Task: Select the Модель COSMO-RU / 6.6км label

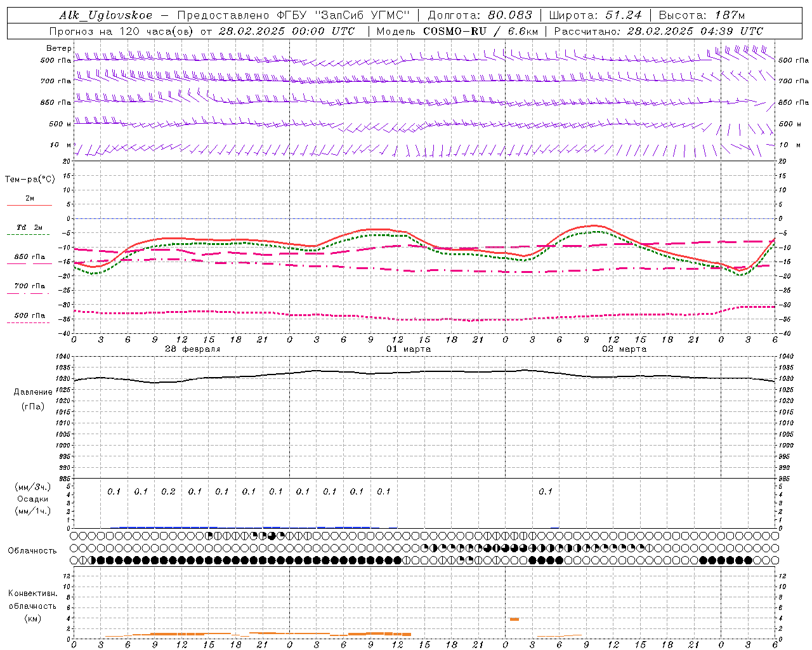Action: 457,31
